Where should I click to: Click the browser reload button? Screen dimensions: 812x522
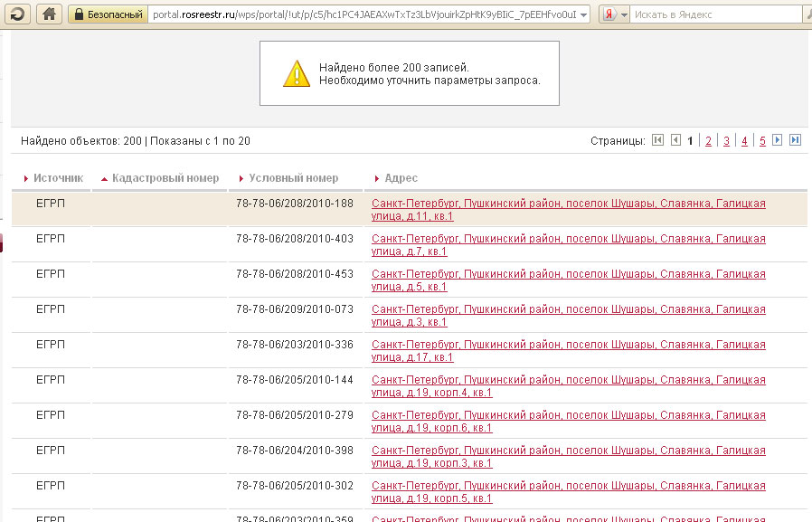tap(17, 14)
